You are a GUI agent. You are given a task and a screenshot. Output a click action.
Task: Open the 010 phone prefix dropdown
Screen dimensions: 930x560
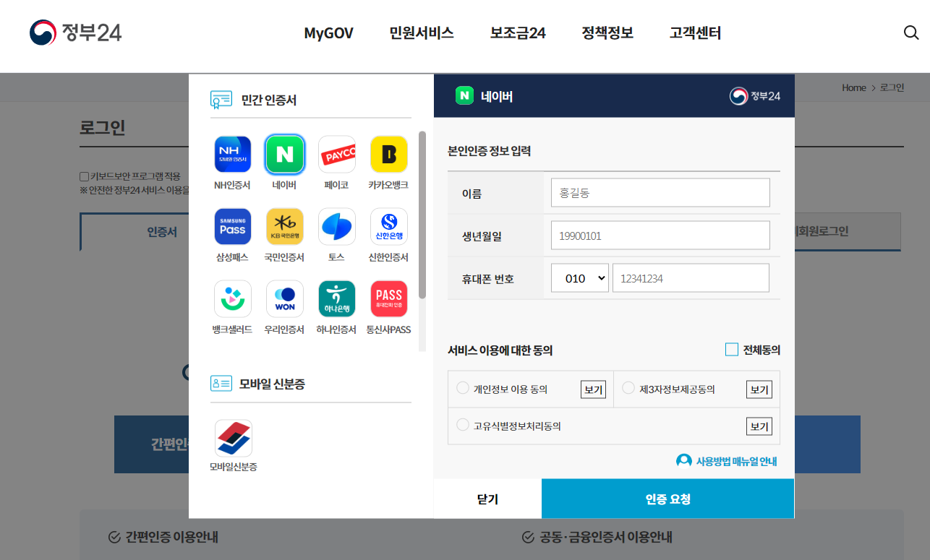[580, 278]
